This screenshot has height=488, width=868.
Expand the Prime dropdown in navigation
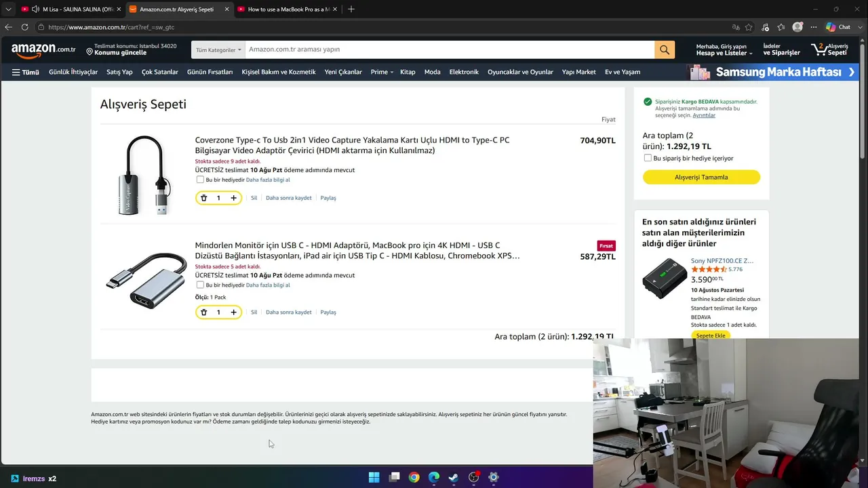click(382, 72)
